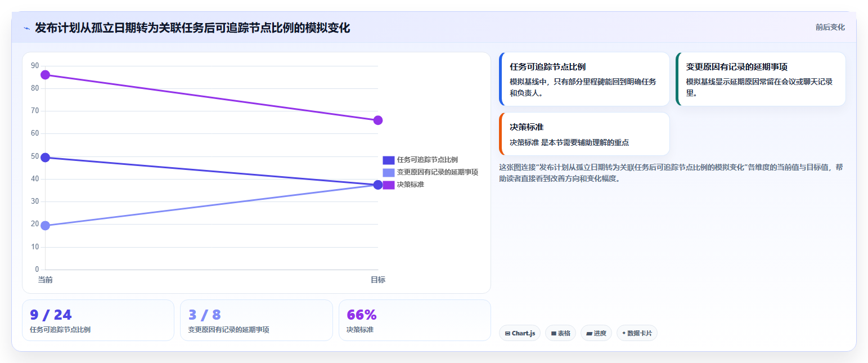The width and height of the screenshot is (868, 363).
Task: Click the 前后变化 label in header
Action: [x=830, y=28]
